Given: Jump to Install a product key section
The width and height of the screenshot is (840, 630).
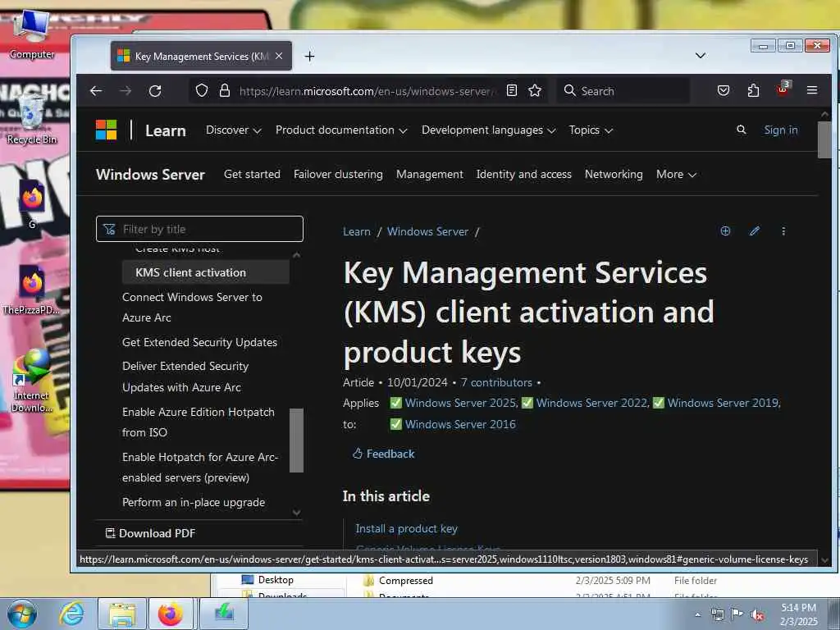Looking at the screenshot, I should [406, 528].
